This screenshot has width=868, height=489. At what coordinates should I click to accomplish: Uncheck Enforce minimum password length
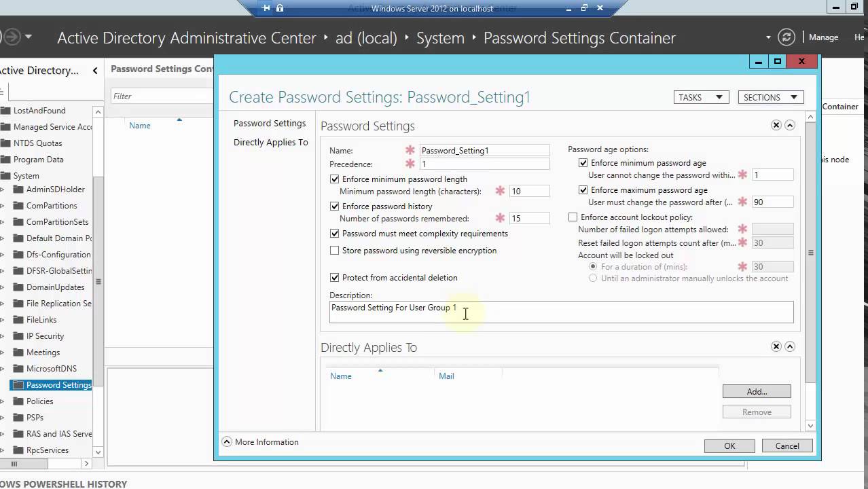pyautogui.click(x=334, y=179)
